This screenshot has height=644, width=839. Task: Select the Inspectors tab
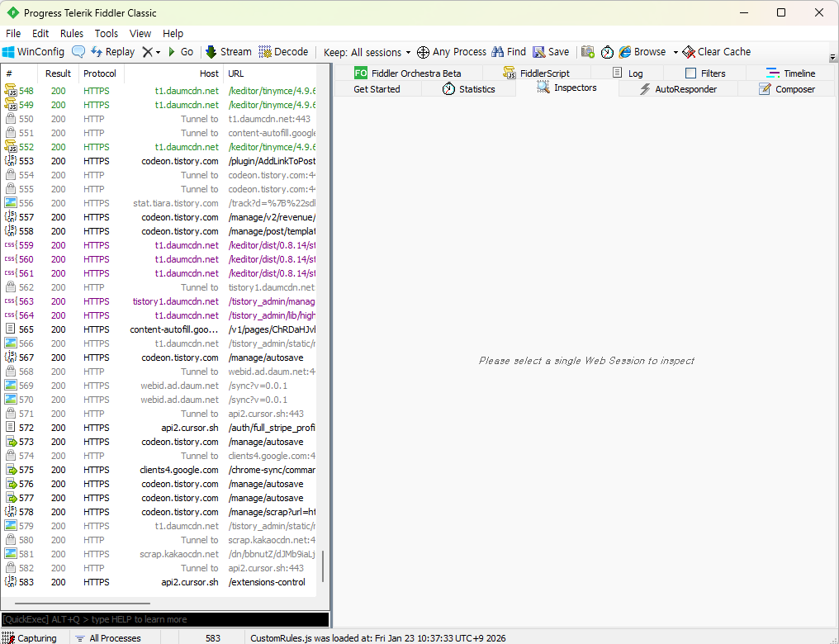(566, 88)
